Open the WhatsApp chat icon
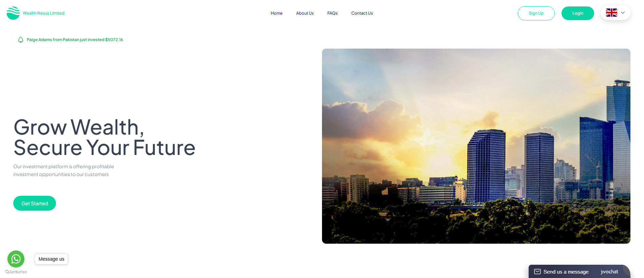The height and width of the screenshot is (278, 644). coord(16,259)
